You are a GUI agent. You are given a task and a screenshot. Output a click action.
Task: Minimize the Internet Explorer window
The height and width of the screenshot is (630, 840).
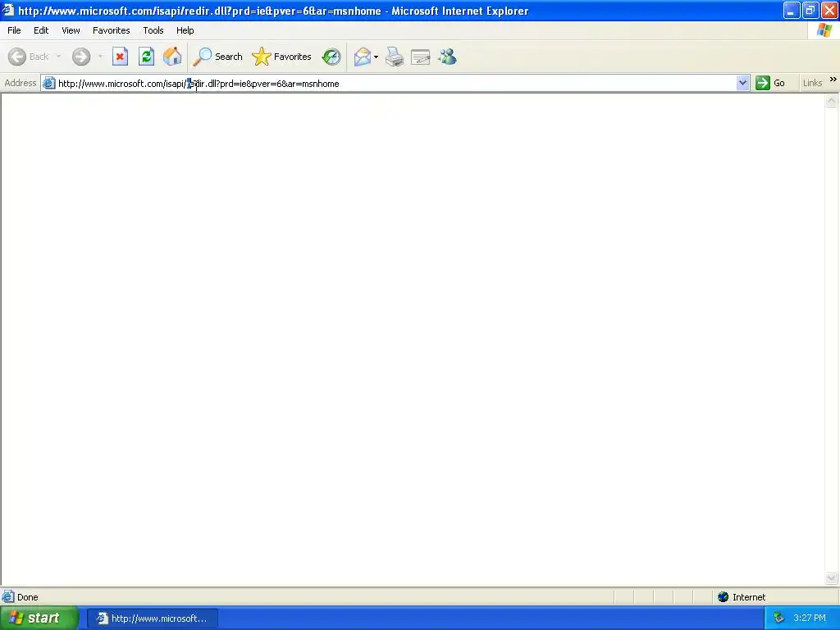pos(792,10)
